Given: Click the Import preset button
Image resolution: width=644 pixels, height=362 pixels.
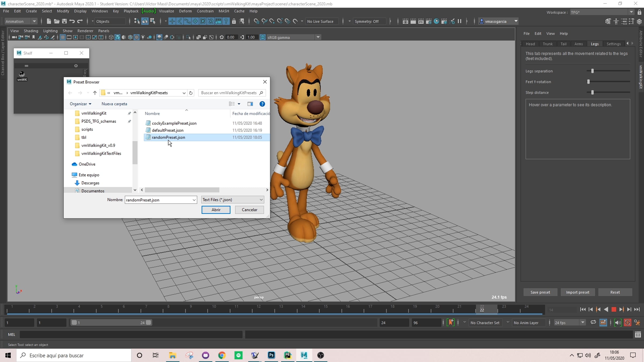Looking at the screenshot, I should [x=577, y=292].
